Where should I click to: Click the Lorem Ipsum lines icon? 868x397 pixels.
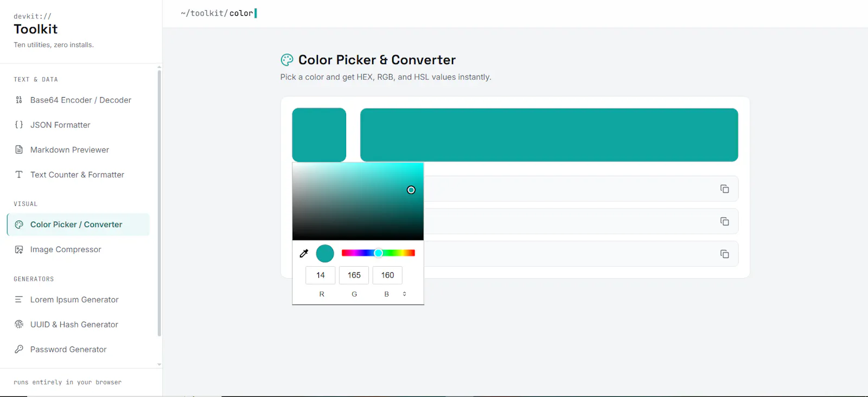[x=19, y=300]
